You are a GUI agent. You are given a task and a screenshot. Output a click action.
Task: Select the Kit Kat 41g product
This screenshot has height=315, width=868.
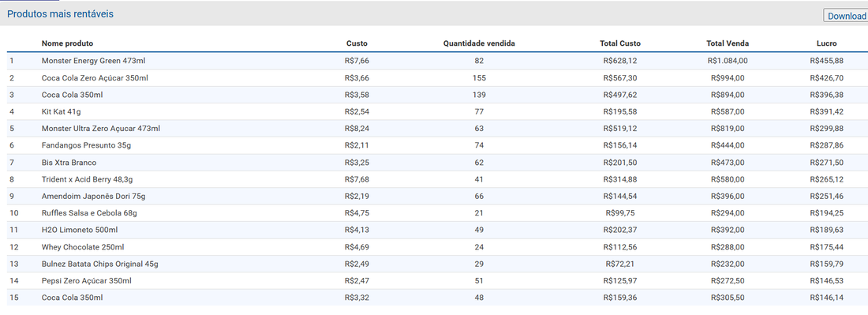(61, 112)
